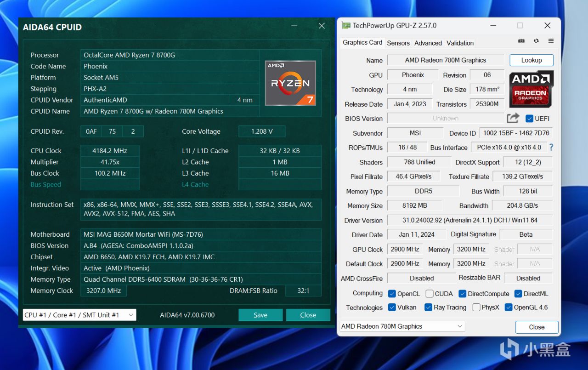
Task: Click the DirectX Support field
Action: (x=528, y=162)
